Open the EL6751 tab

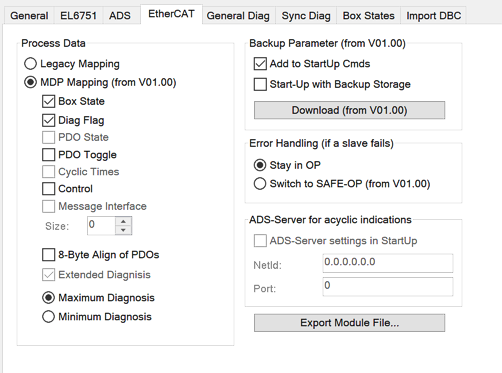78,16
